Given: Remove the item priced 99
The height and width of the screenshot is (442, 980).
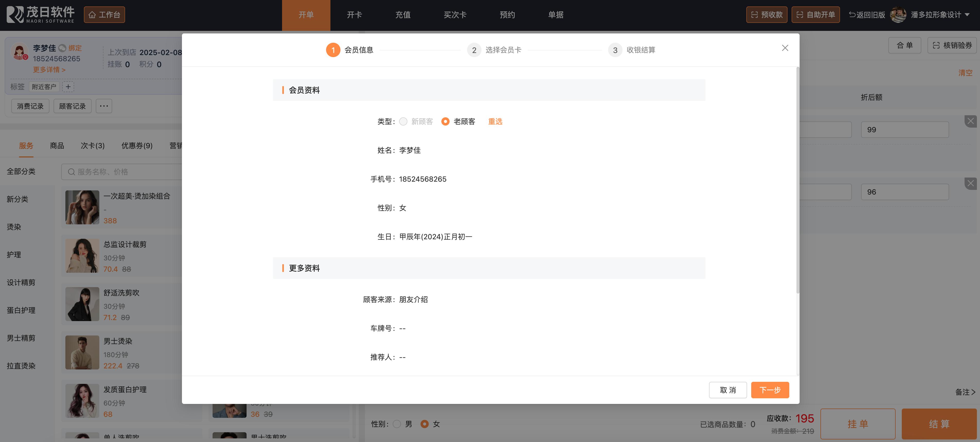Looking at the screenshot, I should coord(970,121).
